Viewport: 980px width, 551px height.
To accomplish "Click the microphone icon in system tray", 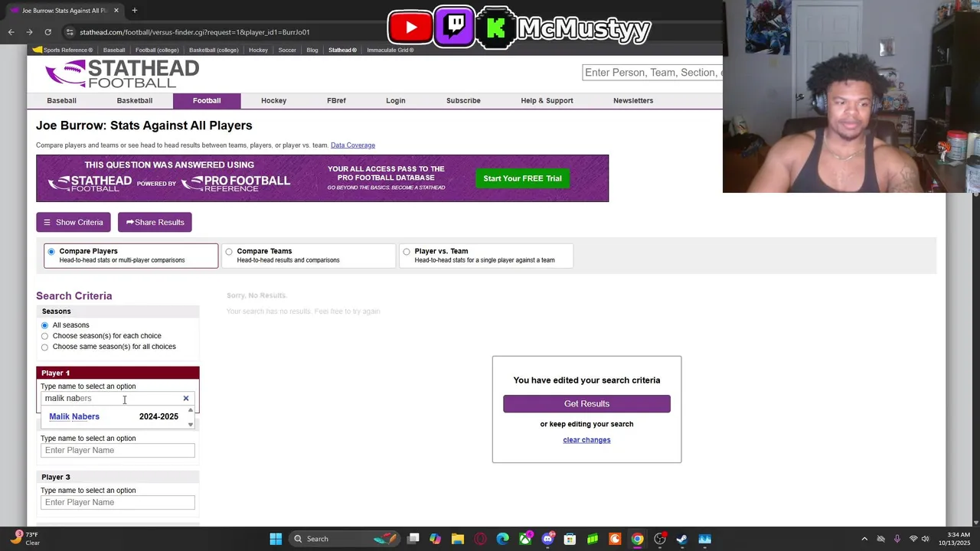I will [897, 539].
